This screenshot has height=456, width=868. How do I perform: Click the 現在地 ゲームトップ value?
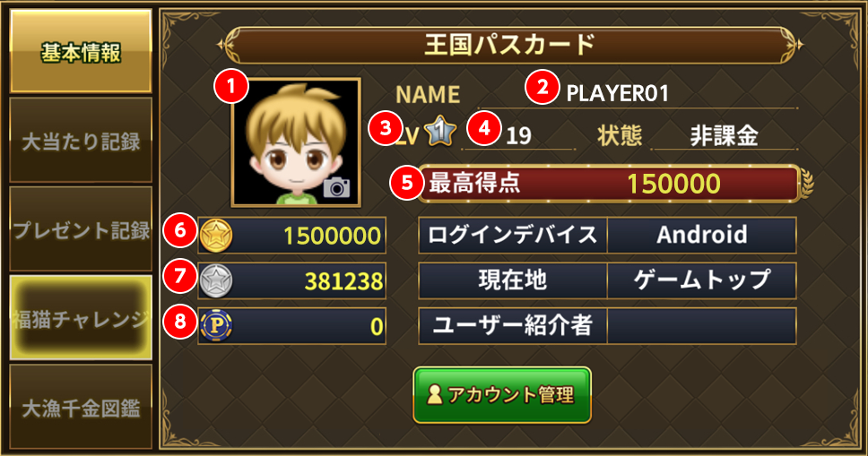(x=702, y=280)
